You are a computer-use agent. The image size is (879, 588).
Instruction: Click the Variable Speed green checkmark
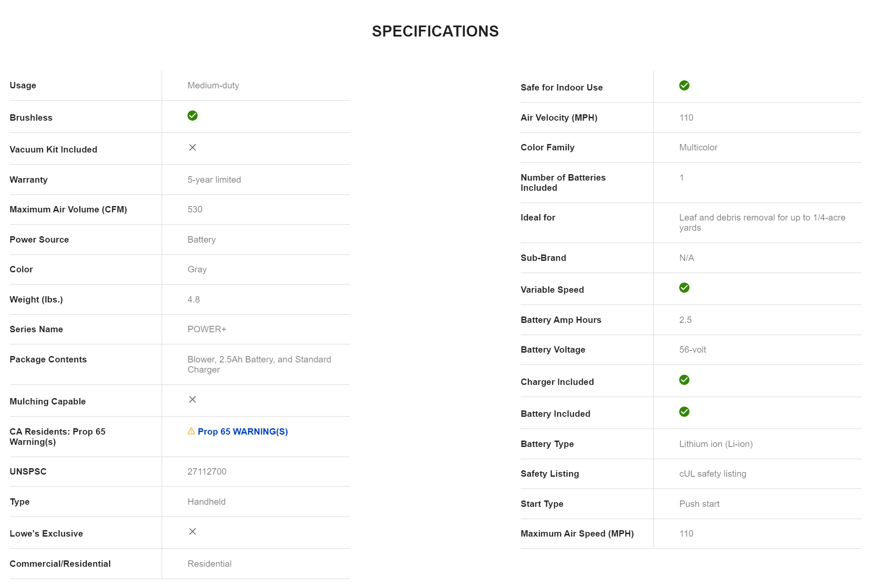tap(684, 288)
